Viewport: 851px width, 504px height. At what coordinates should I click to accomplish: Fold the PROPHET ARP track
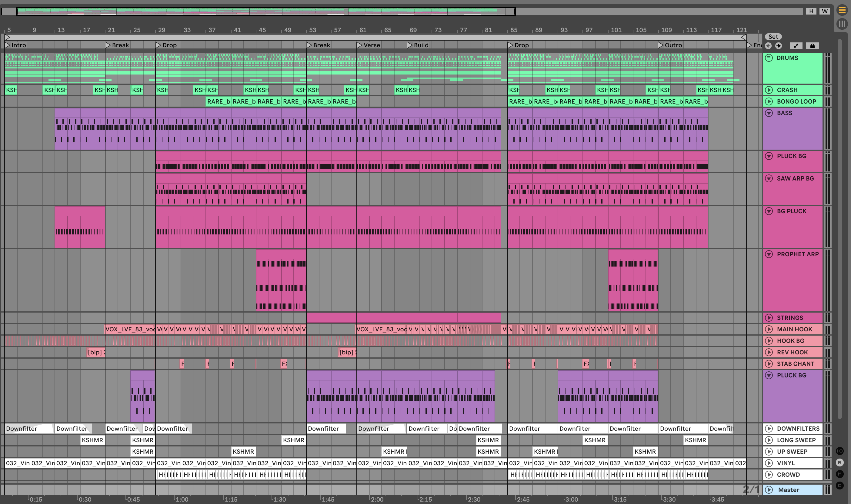point(769,254)
